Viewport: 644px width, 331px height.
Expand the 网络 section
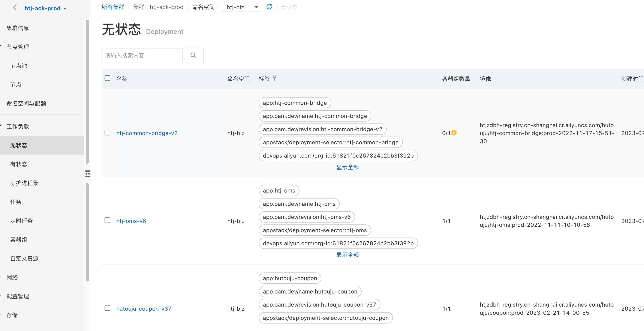(x=12, y=277)
